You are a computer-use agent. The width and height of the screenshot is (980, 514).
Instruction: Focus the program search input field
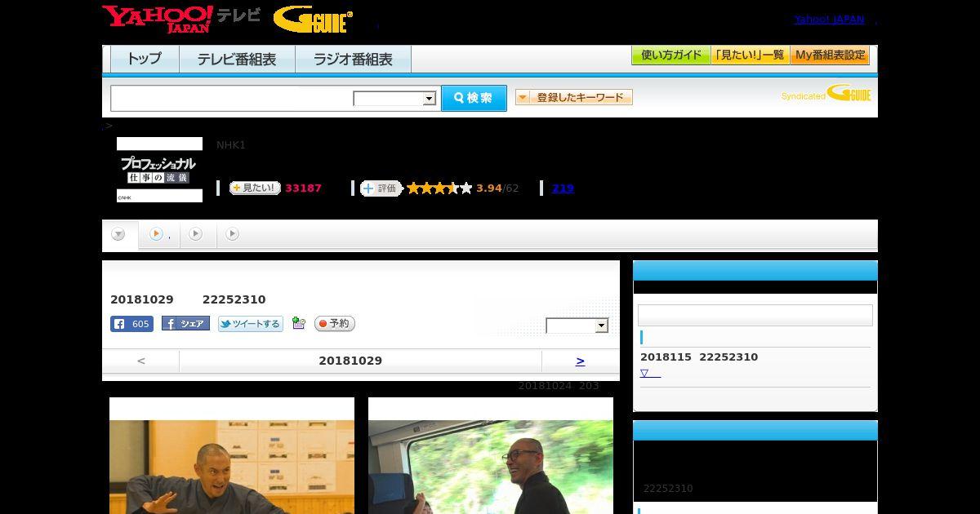[232, 98]
